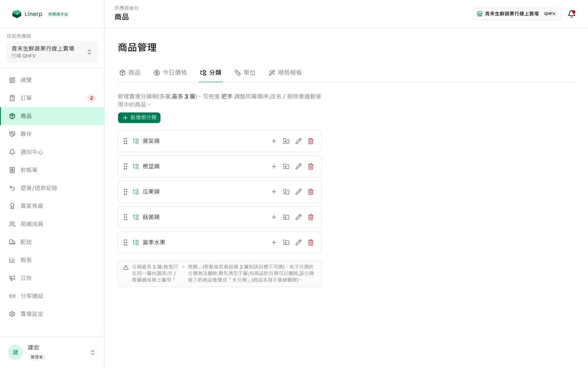The width and height of the screenshot is (588, 368).
Task: Delete the 菇菌類 category
Action: tap(311, 217)
